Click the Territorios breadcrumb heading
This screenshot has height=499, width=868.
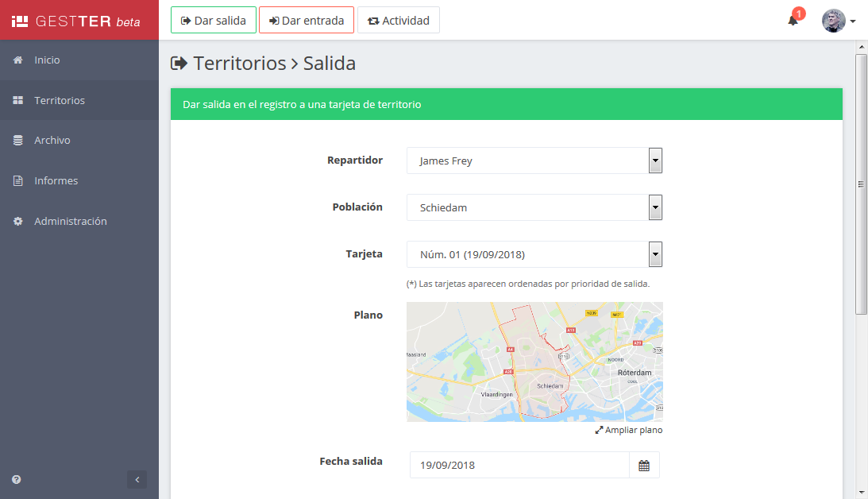[x=240, y=63]
